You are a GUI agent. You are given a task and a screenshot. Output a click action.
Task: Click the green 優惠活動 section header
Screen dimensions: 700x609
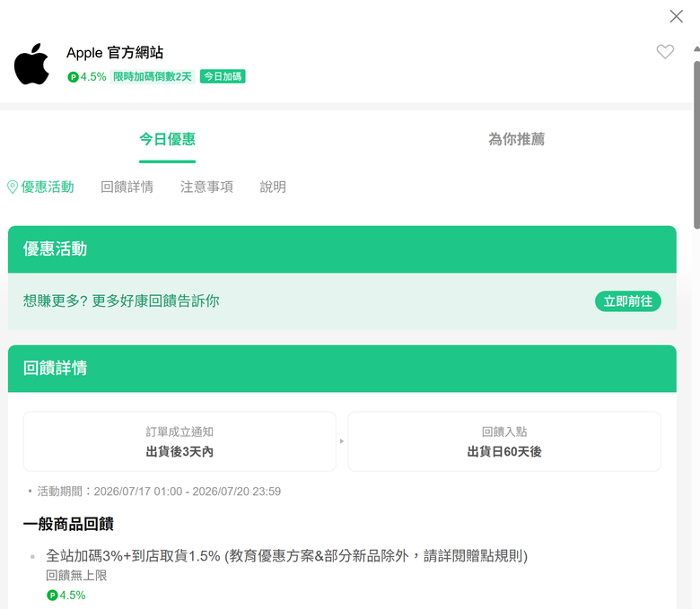(x=342, y=249)
